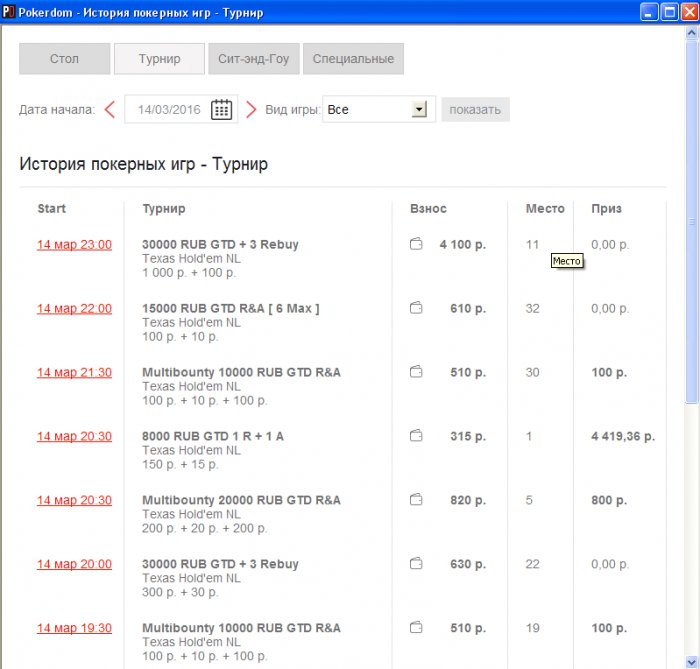Open the 14 мар 19:30 tournament link
Screen dimensions: 700x669
point(74,628)
